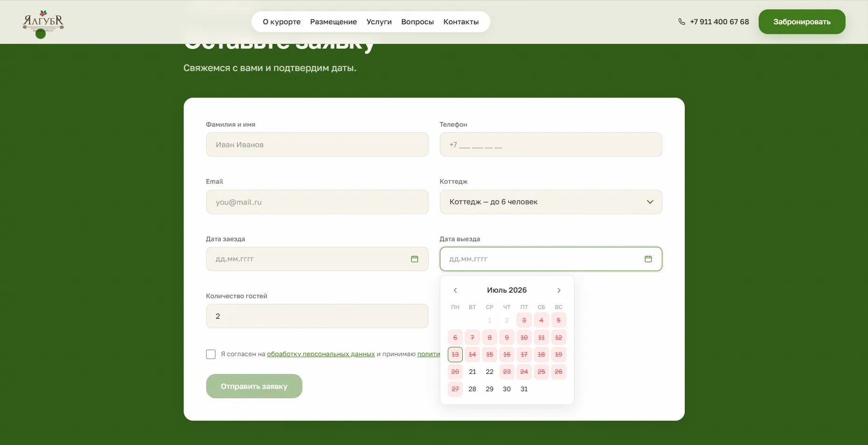This screenshot has width=868, height=445.
Task: Open the политику link in consent text
Action: (429, 354)
